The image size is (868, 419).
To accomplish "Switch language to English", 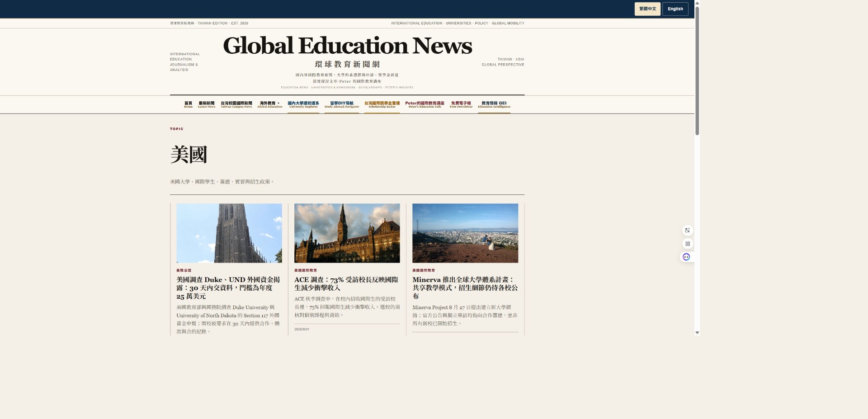I will tap(675, 9).
